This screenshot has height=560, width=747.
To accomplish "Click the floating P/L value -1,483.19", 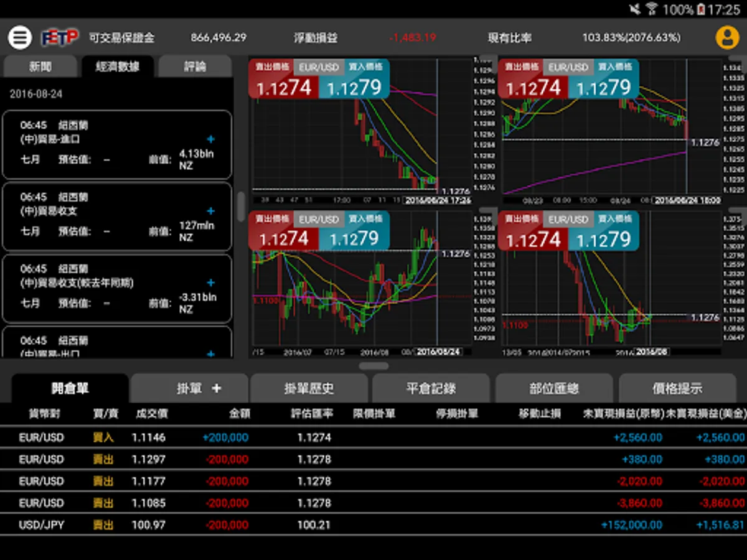I will [413, 37].
